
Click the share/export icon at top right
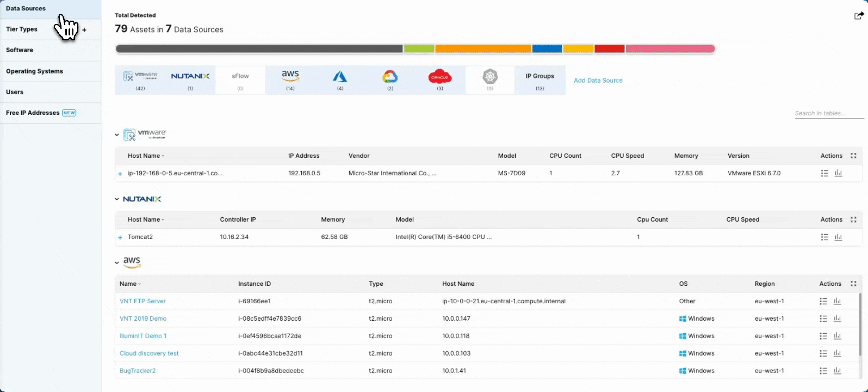coord(859,16)
